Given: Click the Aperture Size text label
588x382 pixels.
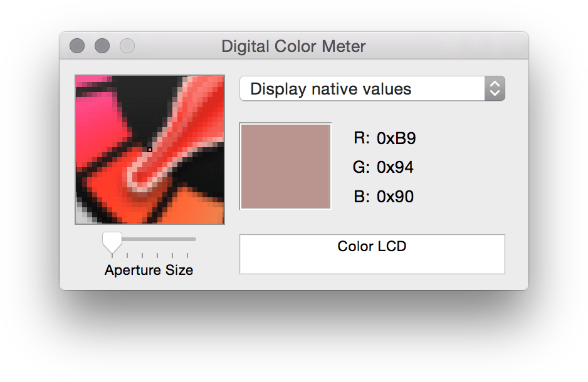Looking at the screenshot, I should point(149,270).
